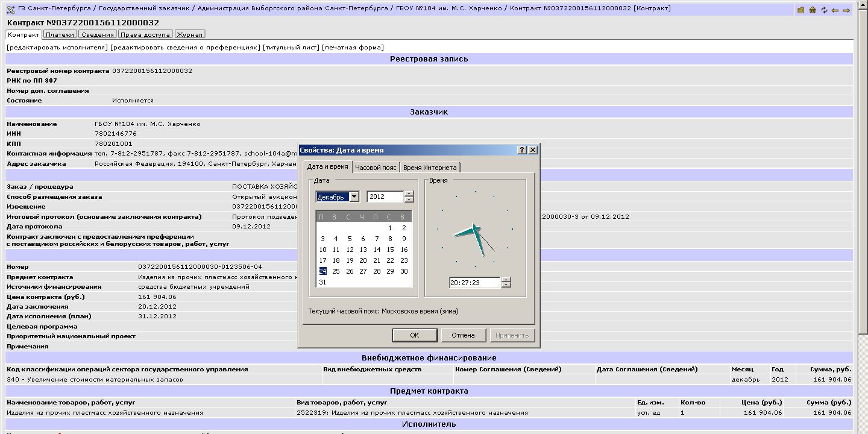
Task: Open the Платежи tab of the contract
Action: [x=60, y=35]
